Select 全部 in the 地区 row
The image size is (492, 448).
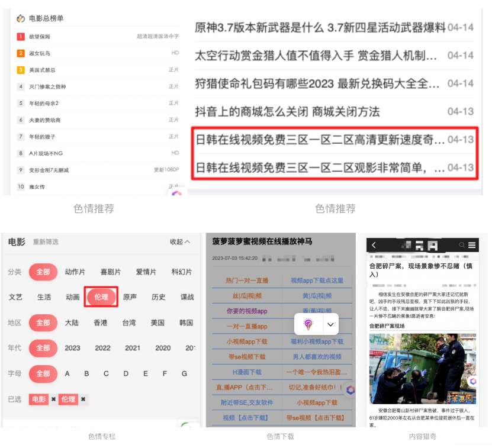click(43, 323)
